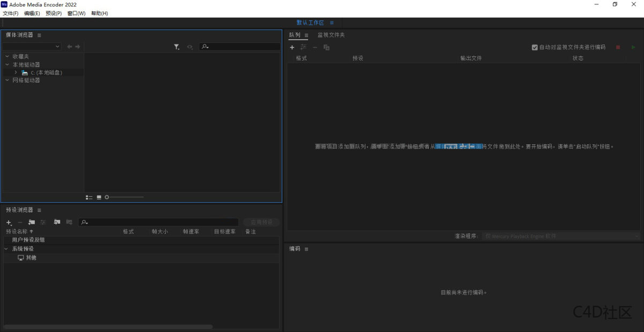Image resolution: width=644 pixels, height=332 pixels.
Task: Click the back arrow in media browser
Action: [70, 47]
